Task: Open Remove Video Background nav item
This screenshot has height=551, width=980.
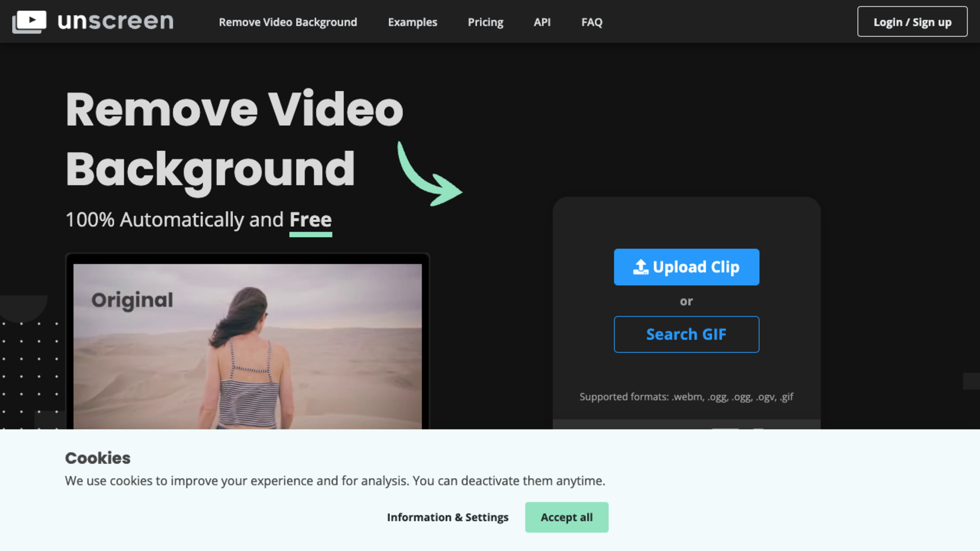Action: pyautogui.click(x=288, y=22)
